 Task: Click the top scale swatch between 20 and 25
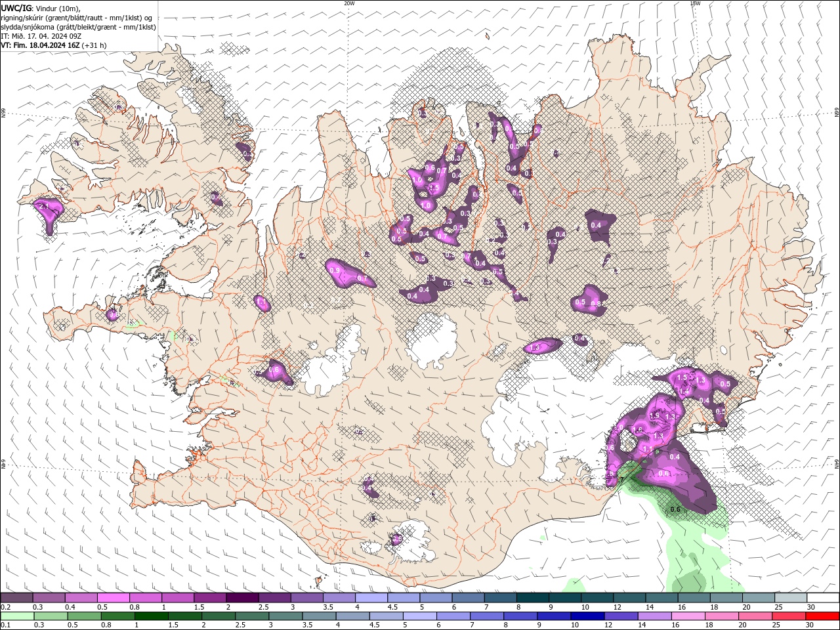pos(758,598)
